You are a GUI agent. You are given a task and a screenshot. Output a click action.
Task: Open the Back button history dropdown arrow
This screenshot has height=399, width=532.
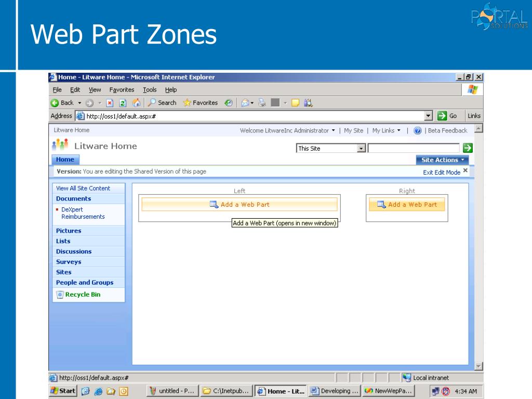click(79, 103)
